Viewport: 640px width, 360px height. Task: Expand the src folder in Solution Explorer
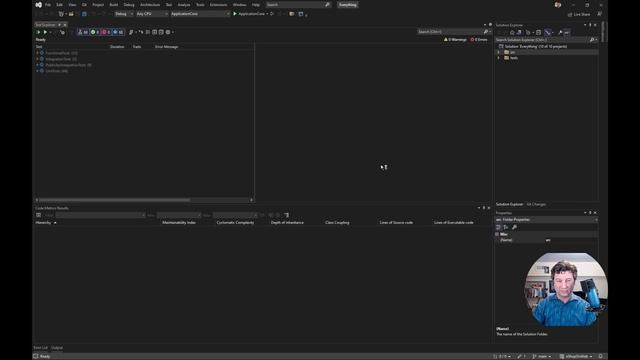pos(498,52)
